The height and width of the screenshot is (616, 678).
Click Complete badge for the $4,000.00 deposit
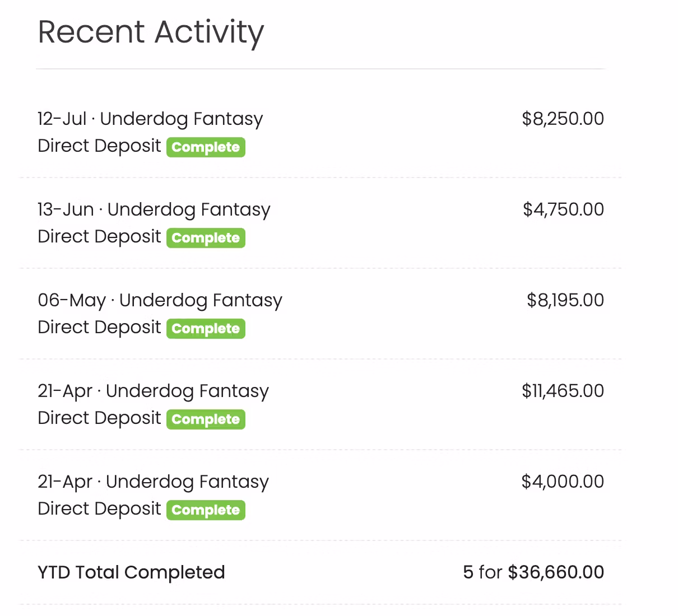pyautogui.click(x=206, y=510)
